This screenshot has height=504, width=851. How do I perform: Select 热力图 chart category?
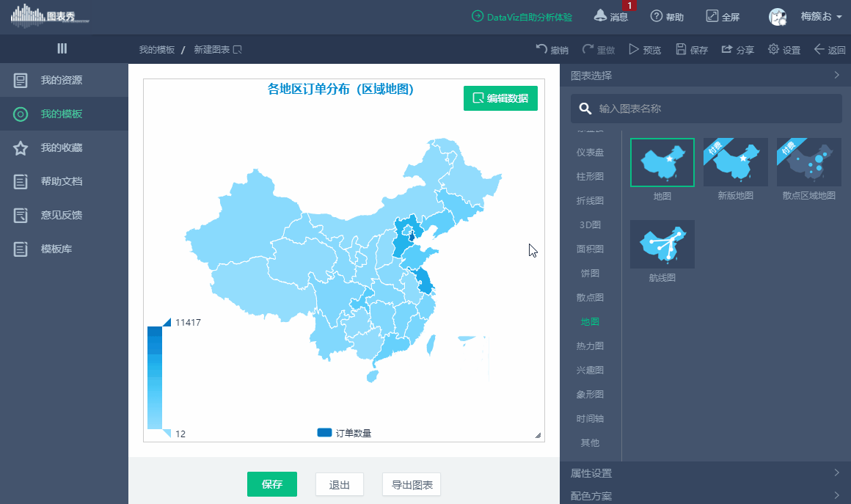pos(590,346)
